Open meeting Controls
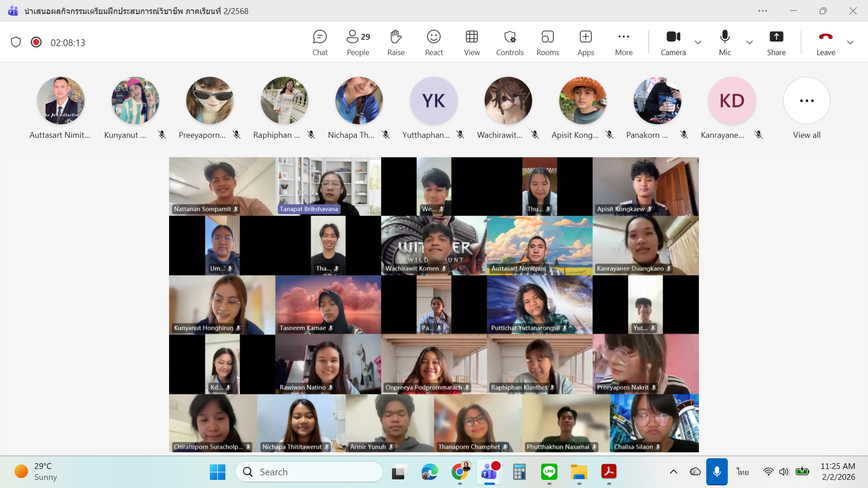Screen dimensions: 868x488 [509, 42]
